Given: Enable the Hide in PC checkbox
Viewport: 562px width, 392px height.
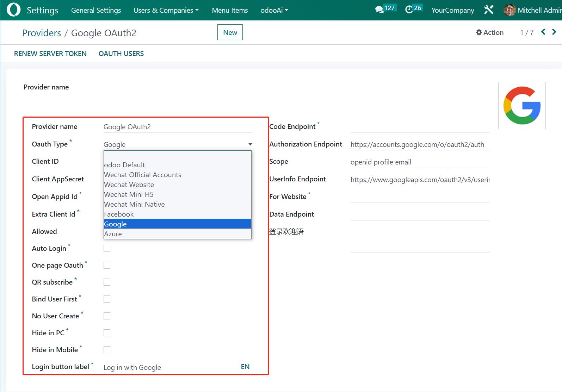Looking at the screenshot, I should [x=107, y=333].
